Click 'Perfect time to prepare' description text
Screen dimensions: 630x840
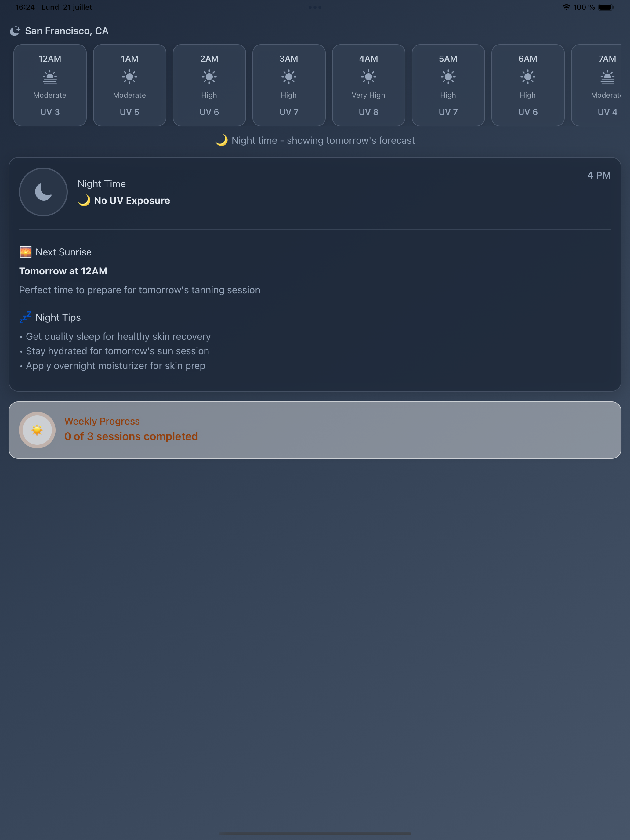[x=140, y=290]
